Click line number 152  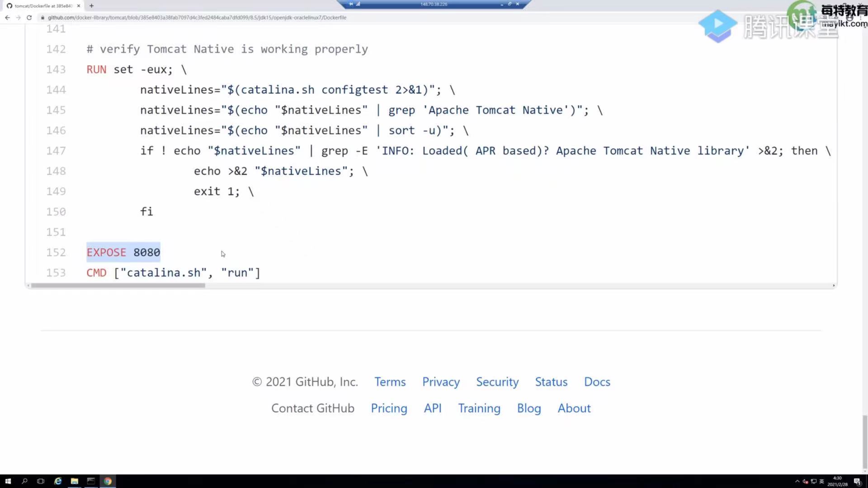click(x=56, y=253)
